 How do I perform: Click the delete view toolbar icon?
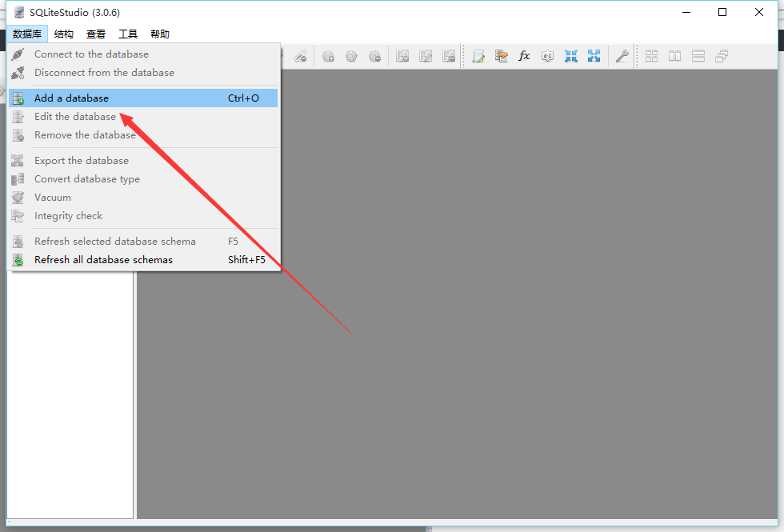[449, 56]
